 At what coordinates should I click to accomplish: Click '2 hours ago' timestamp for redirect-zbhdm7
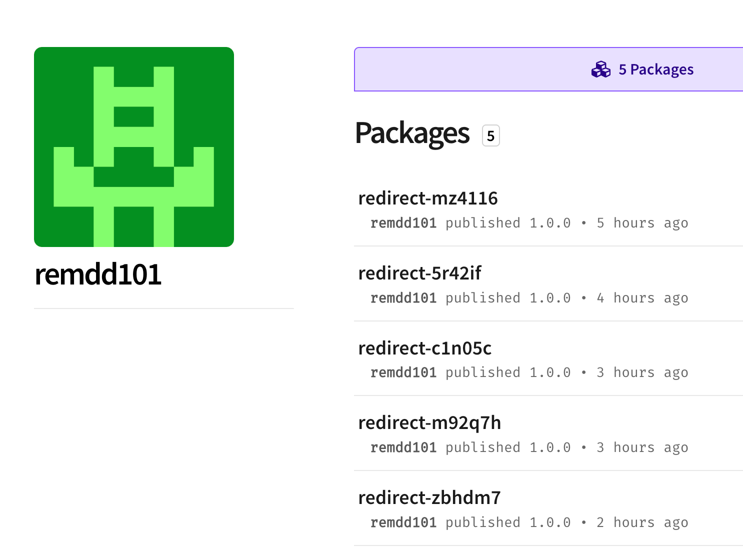(642, 522)
